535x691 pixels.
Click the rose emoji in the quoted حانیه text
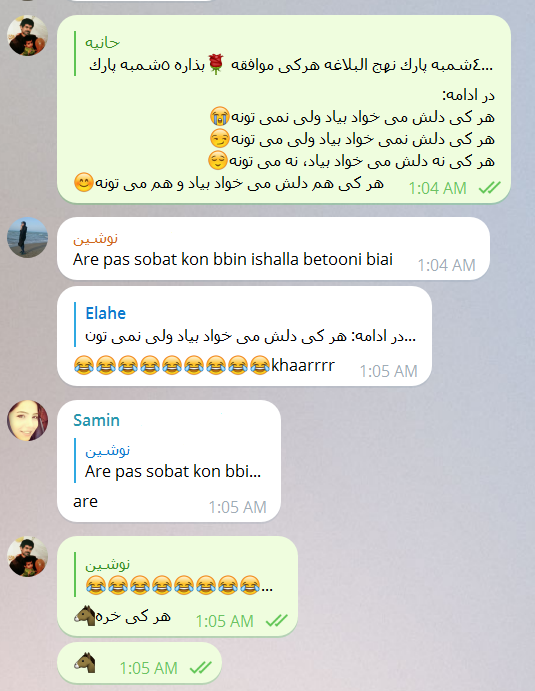[216, 64]
